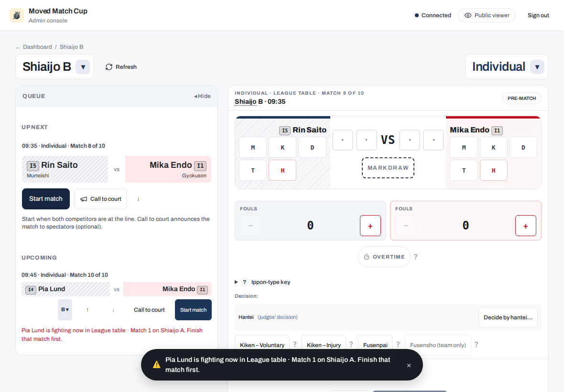Image resolution: width=564 pixels, height=392 pixels.
Task: Move up-next match down with arrow
Action: 138,199
